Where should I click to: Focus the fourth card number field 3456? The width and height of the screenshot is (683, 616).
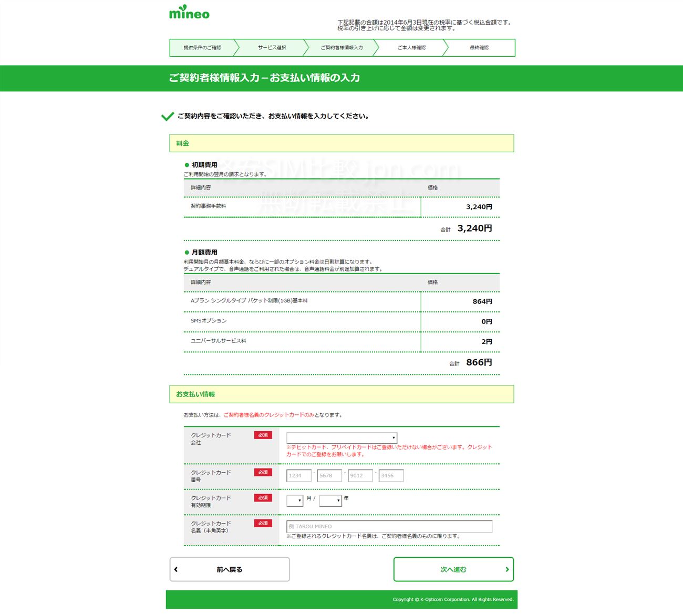point(391,476)
